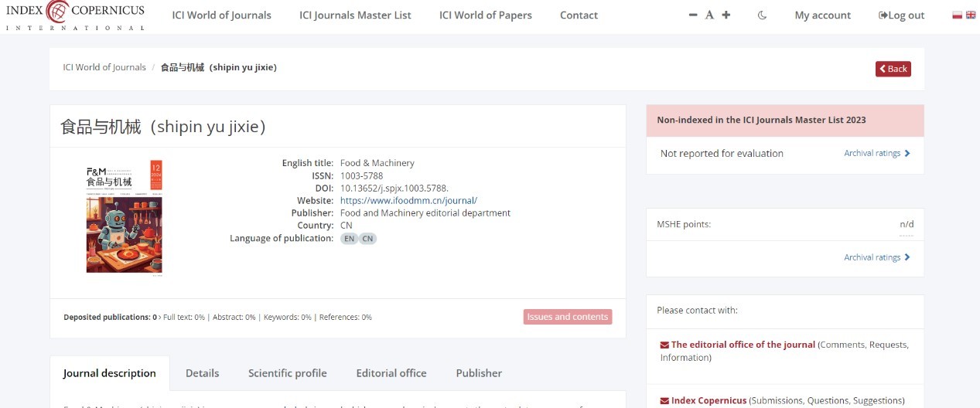This screenshot has height=408, width=980.
Task: Switch language using the British flag
Action: (971, 15)
